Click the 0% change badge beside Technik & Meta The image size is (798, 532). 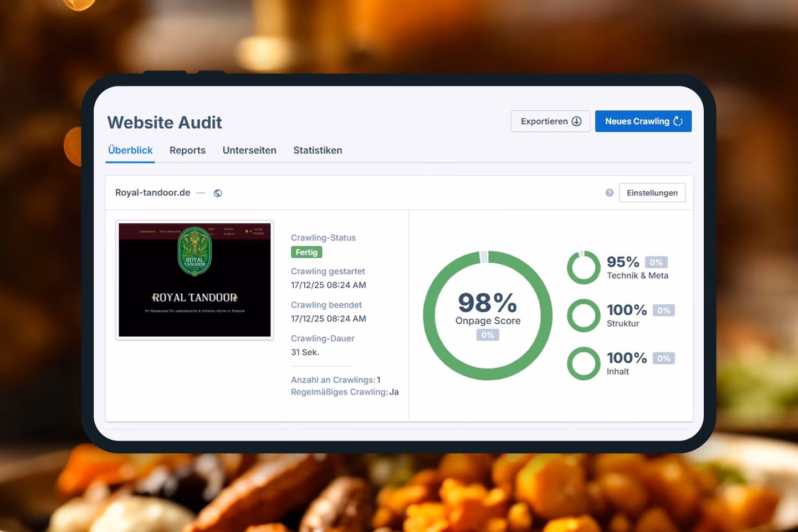point(656,262)
